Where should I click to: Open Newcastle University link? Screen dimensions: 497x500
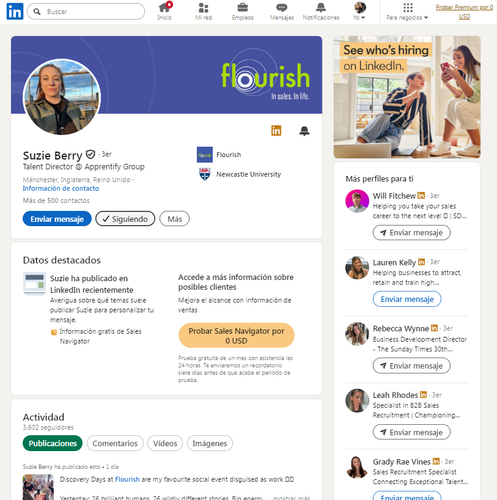coord(249,174)
